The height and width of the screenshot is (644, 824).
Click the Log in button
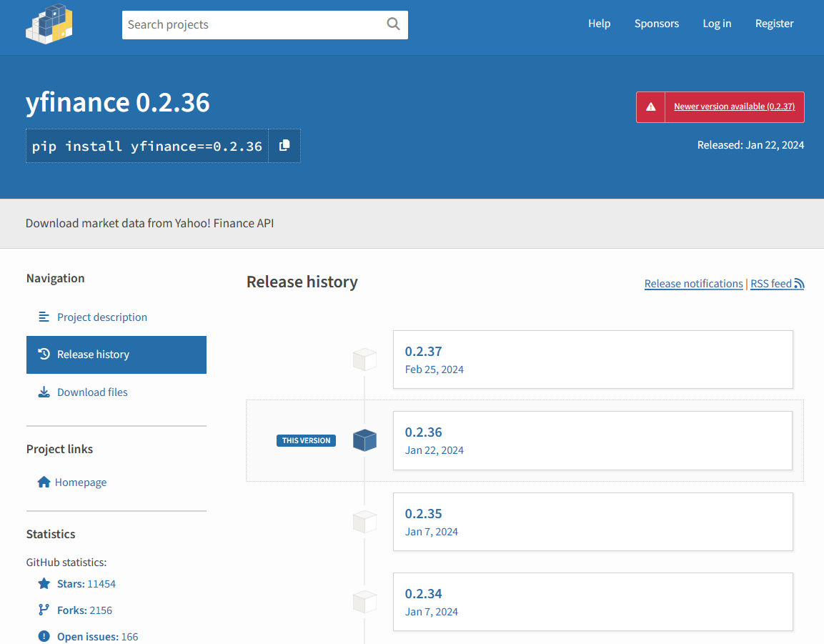(x=717, y=24)
